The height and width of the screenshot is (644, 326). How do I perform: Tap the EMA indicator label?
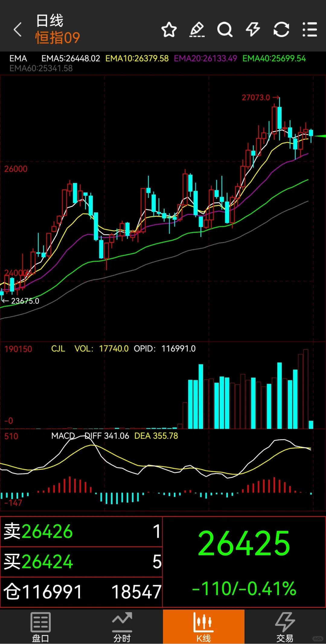pyautogui.click(x=18, y=58)
